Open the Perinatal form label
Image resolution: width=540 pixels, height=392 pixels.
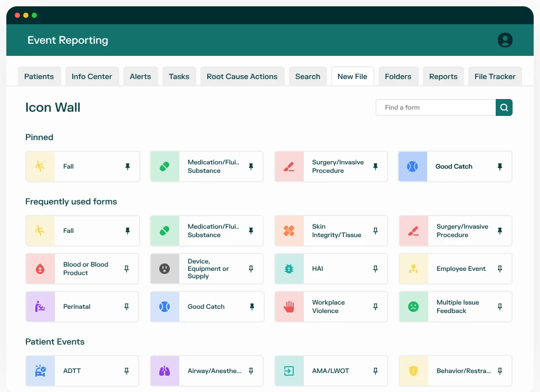[x=77, y=307]
